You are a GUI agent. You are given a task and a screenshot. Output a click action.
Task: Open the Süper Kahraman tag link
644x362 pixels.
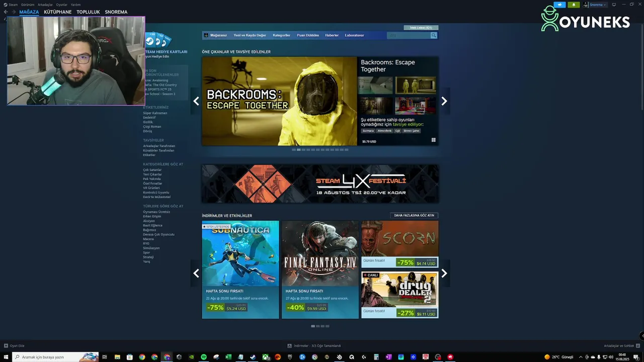(155, 113)
